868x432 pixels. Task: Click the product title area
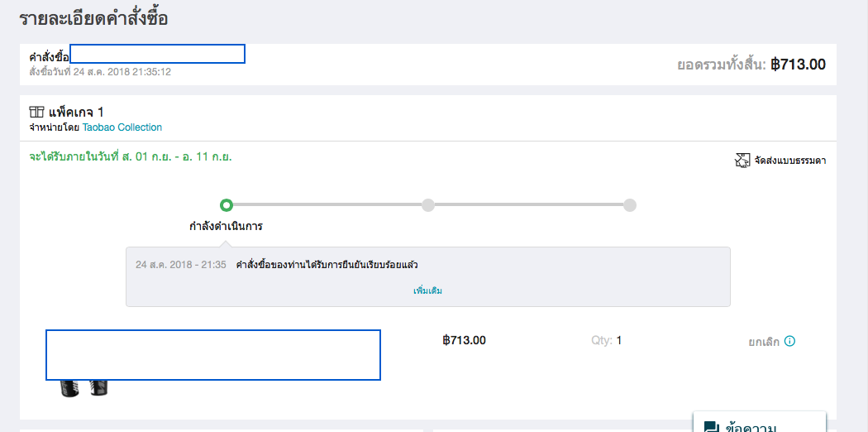[213, 355]
